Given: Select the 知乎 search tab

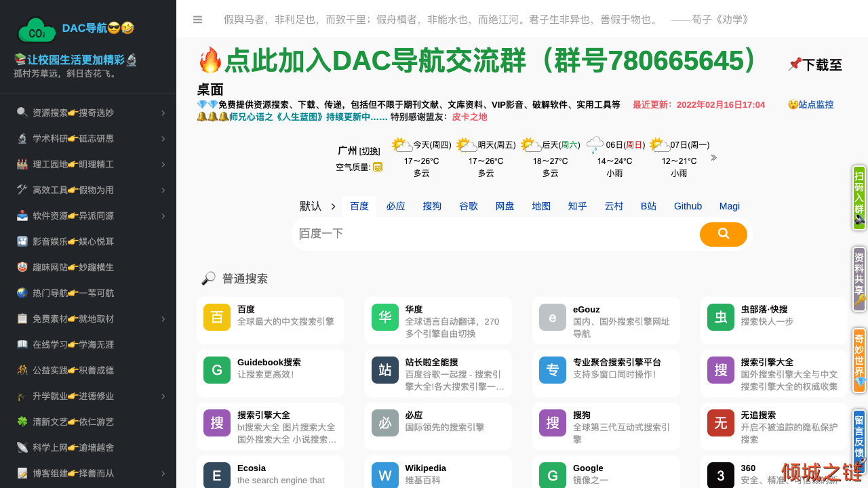Looking at the screenshot, I should click(x=578, y=206).
